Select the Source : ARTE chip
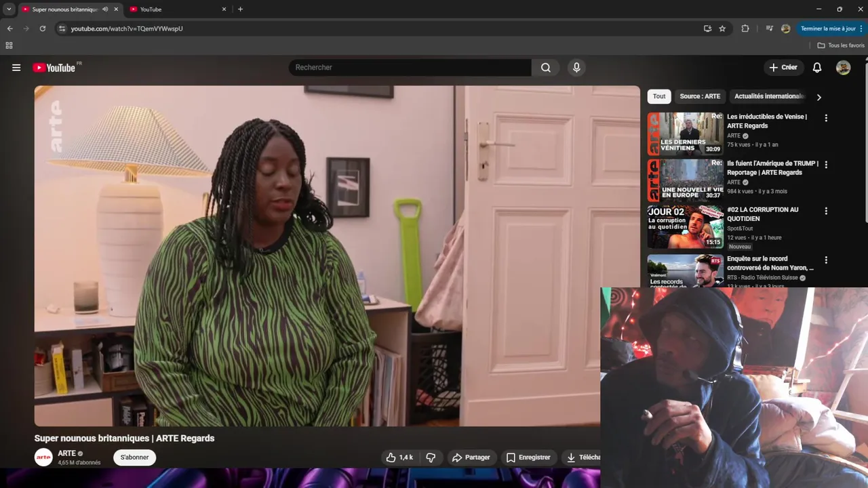 pyautogui.click(x=700, y=96)
